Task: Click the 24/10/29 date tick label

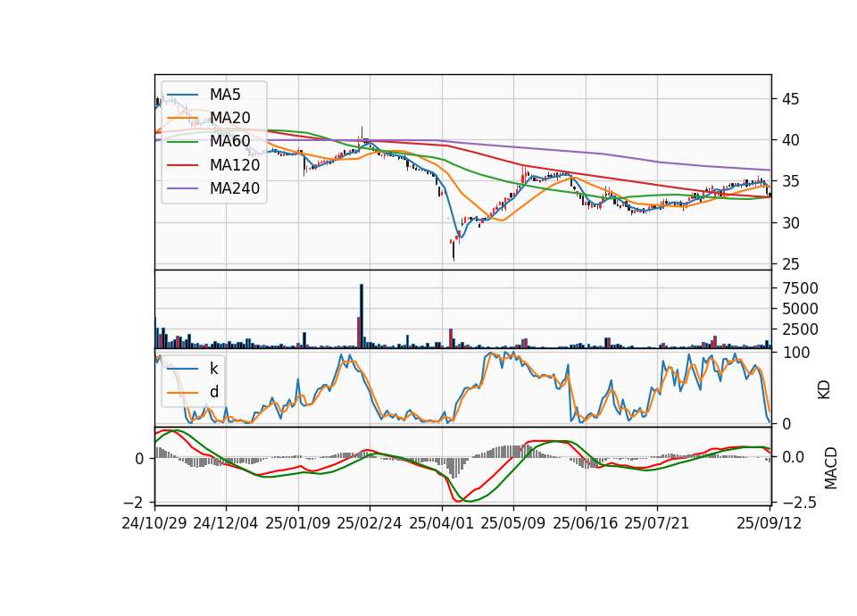Action: coord(154,524)
